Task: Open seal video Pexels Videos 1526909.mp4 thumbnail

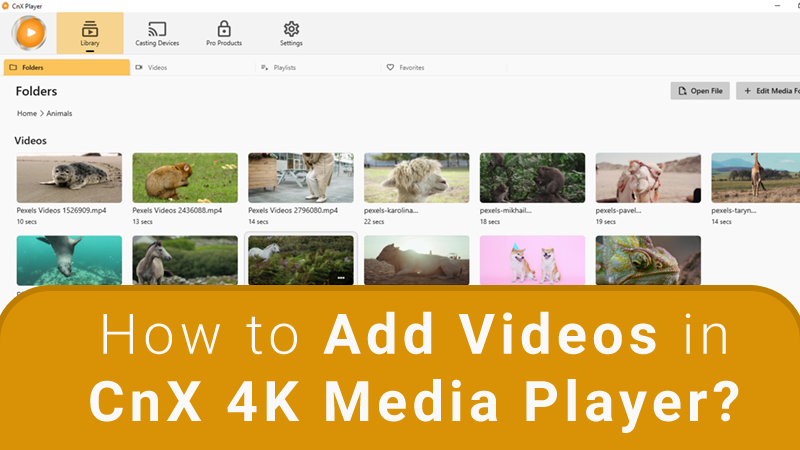Action: tap(69, 178)
